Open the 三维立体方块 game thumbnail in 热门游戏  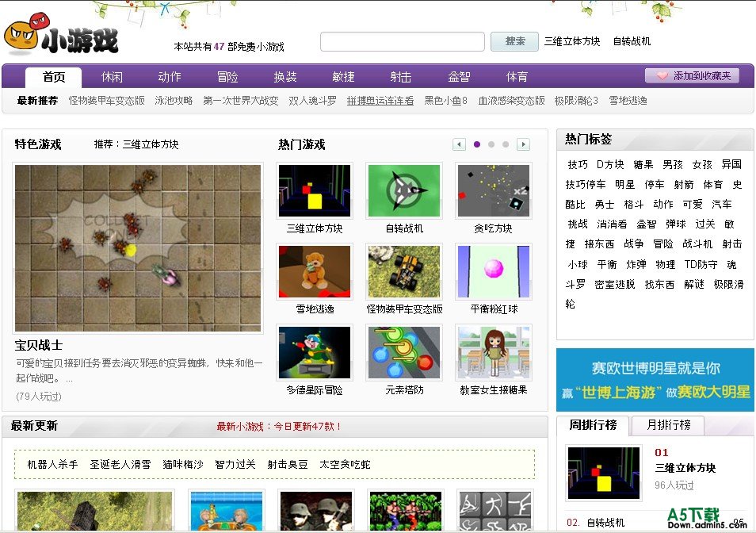(x=315, y=191)
